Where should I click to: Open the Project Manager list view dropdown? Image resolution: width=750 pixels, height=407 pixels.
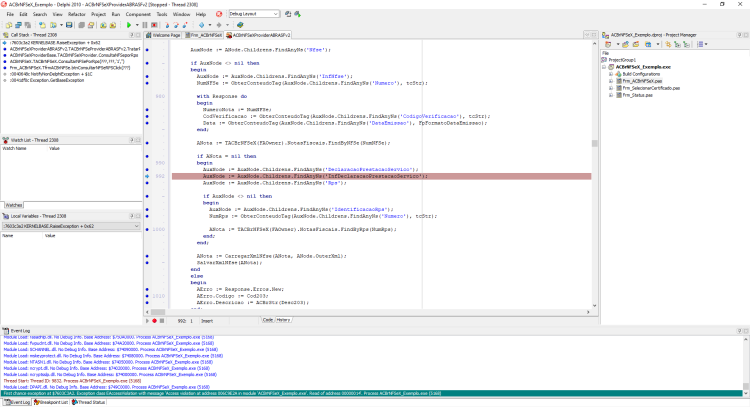point(706,44)
